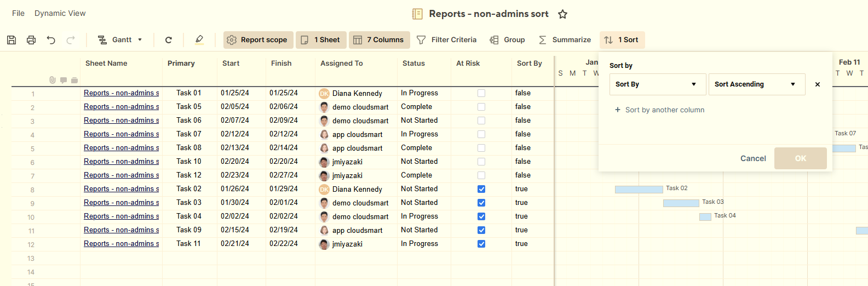Click the proofs column icon

coord(74,80)
